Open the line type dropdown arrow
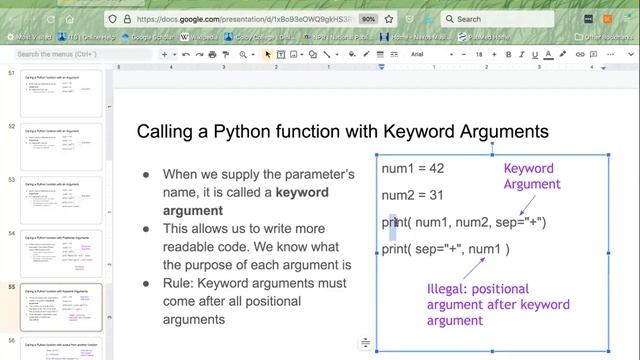Image resolution: width=640 pixels, height=360 pixels. coord(337,54)
